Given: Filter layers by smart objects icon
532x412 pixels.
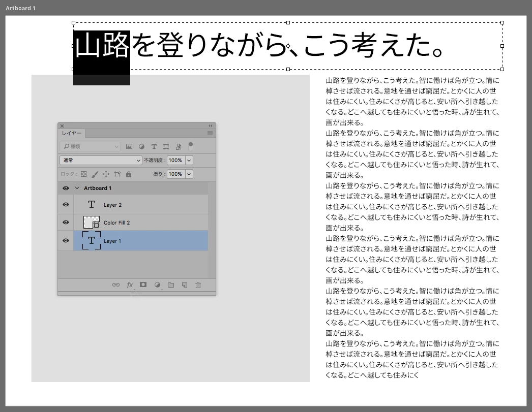Looking at the screenshot, I should tap(179, 147).
